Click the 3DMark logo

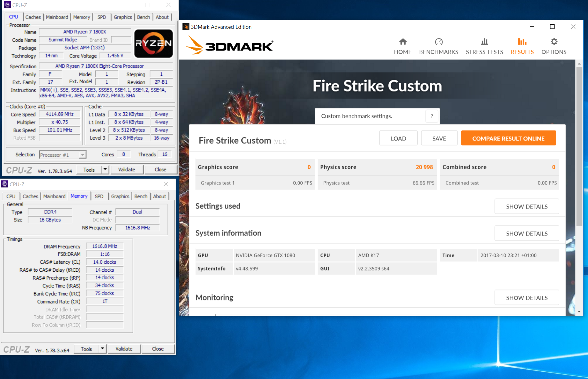click(229, 45)
